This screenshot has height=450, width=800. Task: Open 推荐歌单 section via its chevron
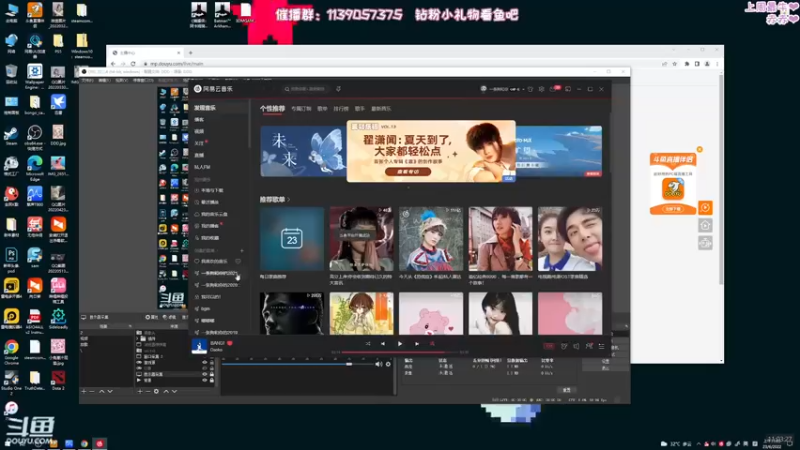289,199
